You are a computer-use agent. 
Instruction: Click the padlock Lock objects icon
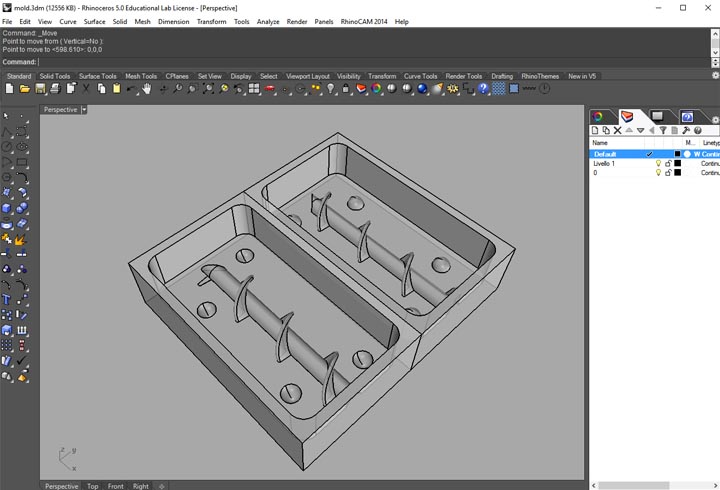pos(346,89)
